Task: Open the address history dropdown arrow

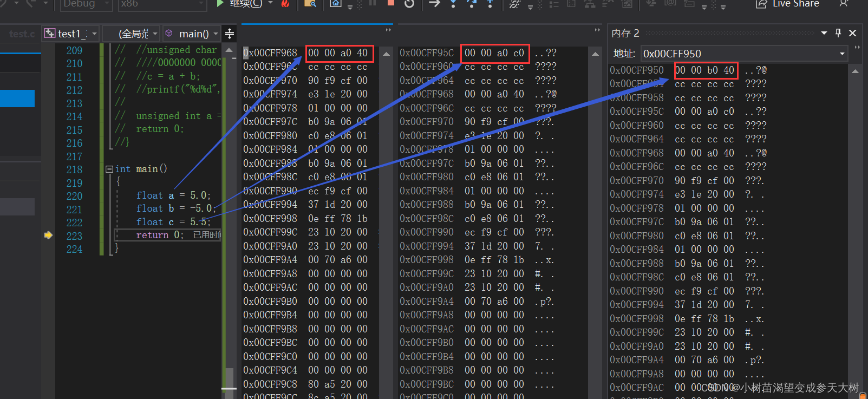Action: pyautogui.click(x=842, y=54)
